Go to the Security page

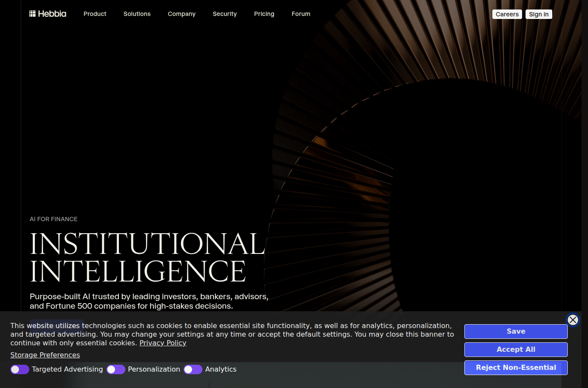pos(225,14)
